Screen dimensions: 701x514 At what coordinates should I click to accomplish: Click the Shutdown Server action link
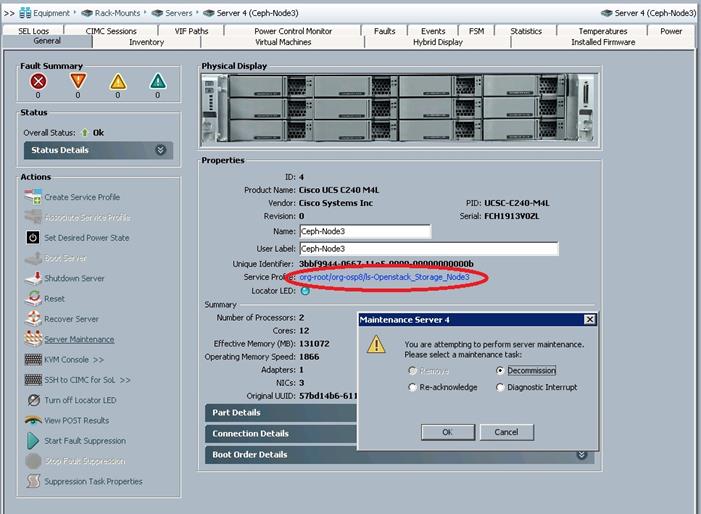[74, 278]
